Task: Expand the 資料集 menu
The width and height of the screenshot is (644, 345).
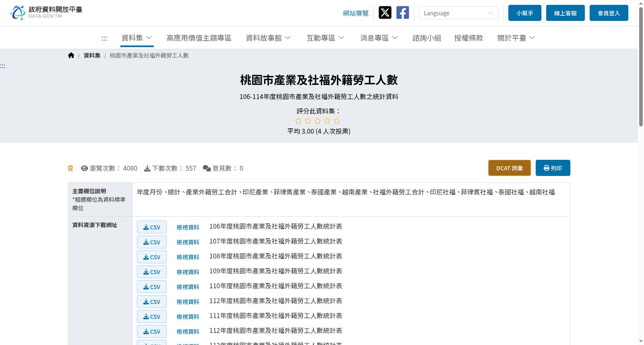Action: 136,38
